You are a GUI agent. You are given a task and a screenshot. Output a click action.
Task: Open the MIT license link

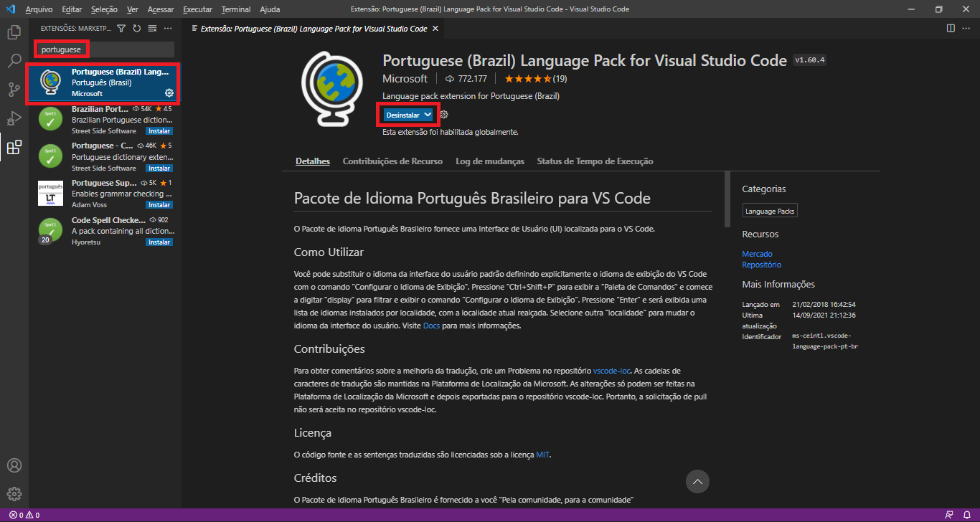pyautogui.click(x=543, y=455)
